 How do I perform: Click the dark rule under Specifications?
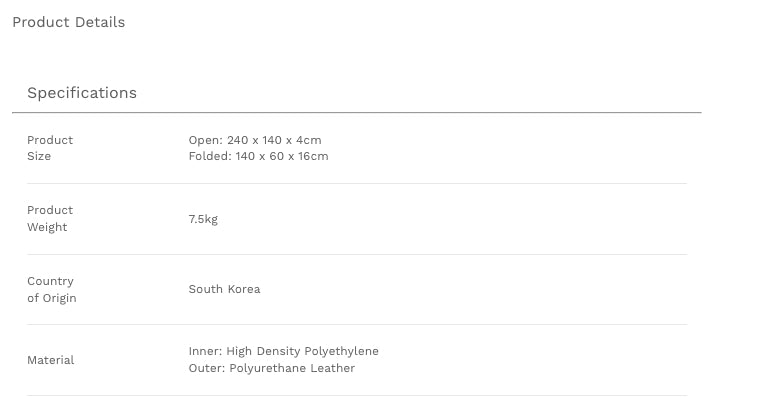click(x=357, y=113)
